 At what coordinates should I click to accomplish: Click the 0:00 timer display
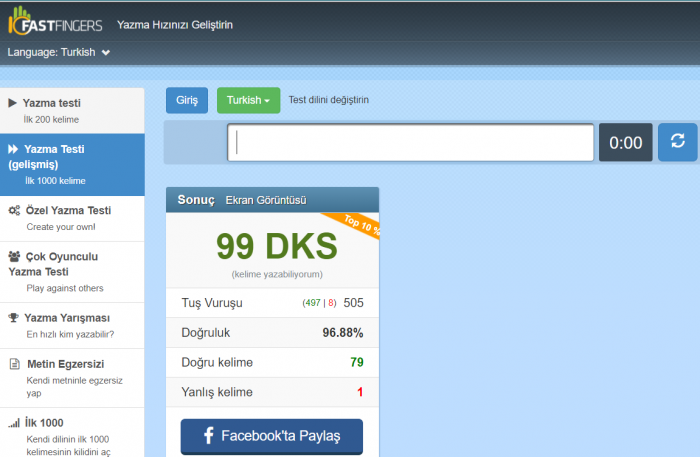point(625,142)
